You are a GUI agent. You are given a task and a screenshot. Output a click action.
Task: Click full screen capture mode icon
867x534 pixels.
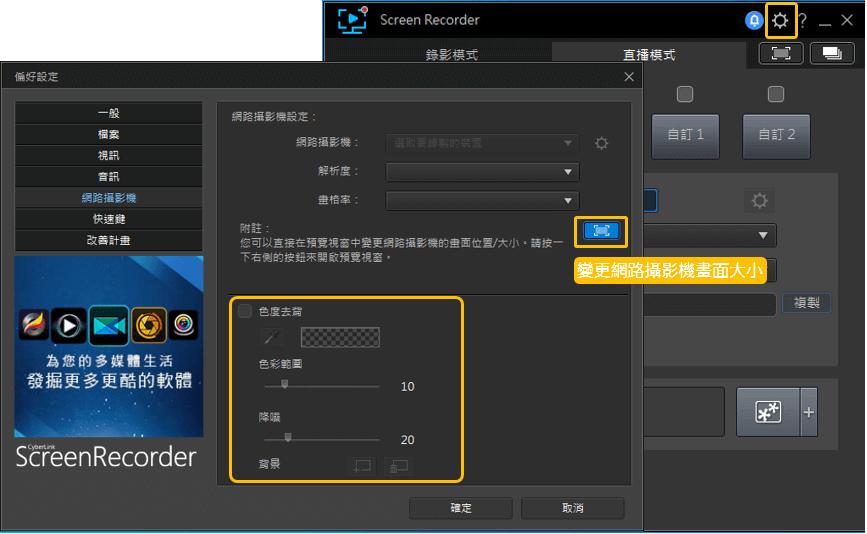pos(780,54)
